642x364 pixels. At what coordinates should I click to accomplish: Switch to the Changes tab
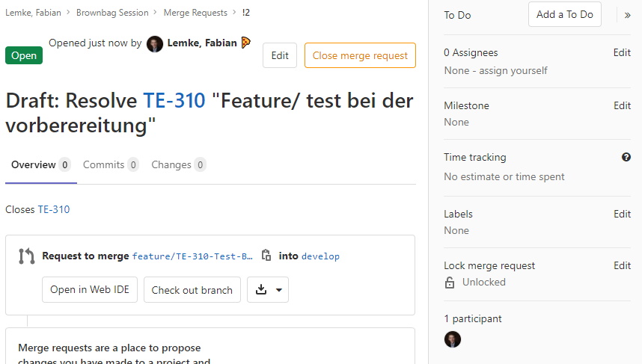[x=178, y=165]
